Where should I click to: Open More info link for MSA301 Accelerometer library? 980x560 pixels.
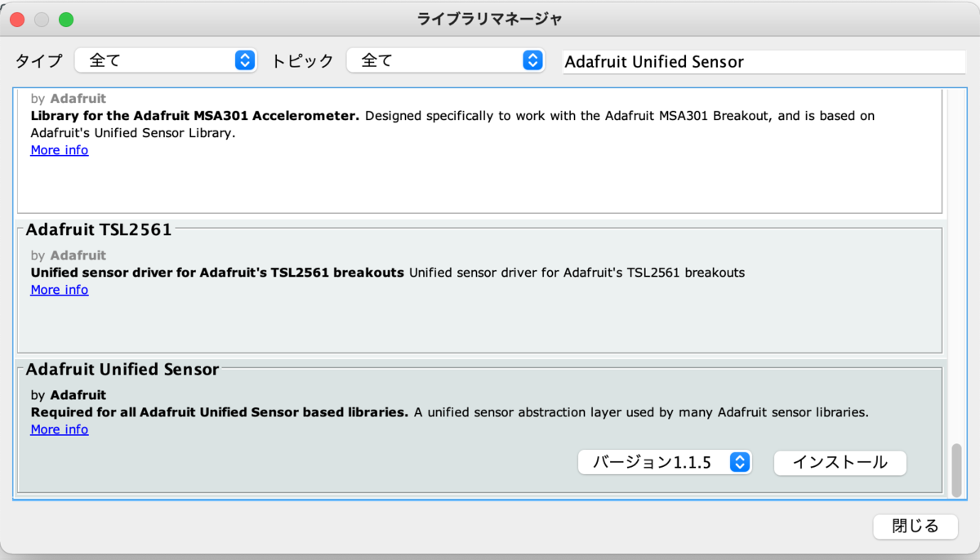[60, 150]
